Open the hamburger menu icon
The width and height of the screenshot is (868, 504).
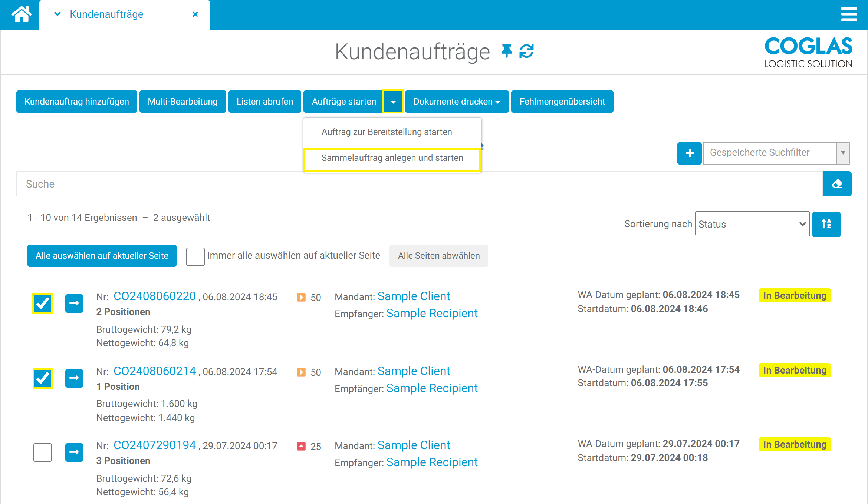[x=849, y=14]
